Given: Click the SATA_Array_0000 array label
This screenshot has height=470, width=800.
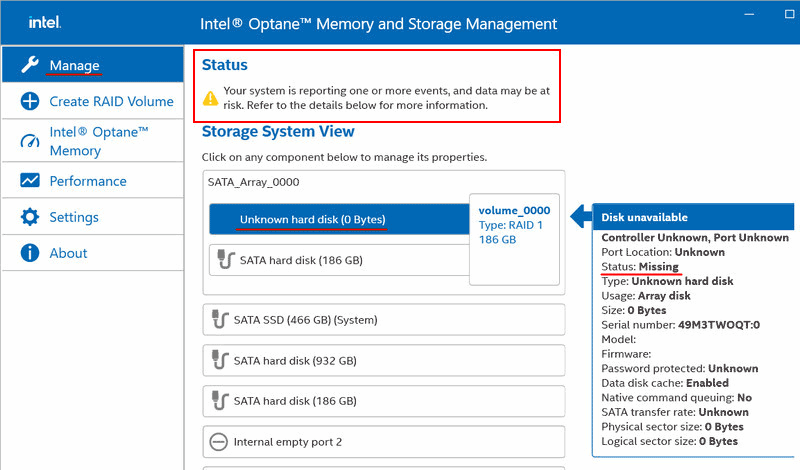Looking at the screenshot, I should [253, 182].
